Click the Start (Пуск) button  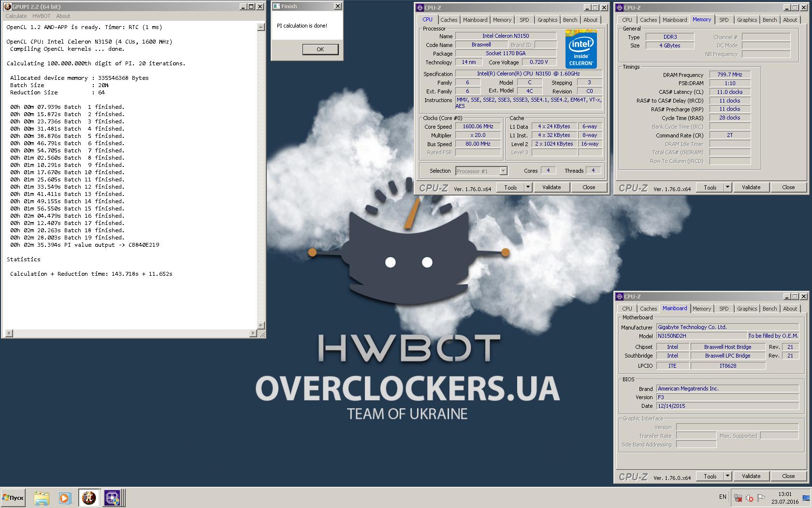pos(13,498)
